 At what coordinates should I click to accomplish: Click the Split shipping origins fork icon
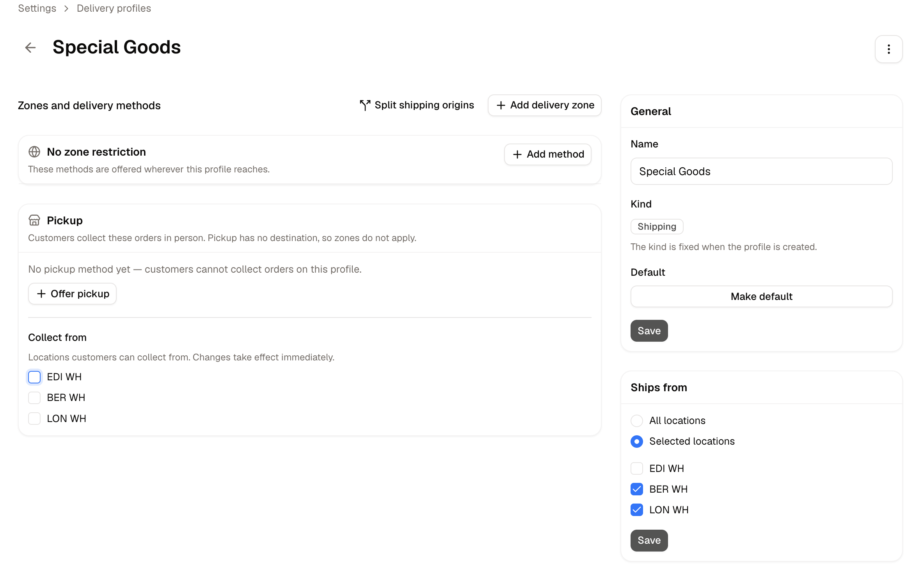pos(365,105)
